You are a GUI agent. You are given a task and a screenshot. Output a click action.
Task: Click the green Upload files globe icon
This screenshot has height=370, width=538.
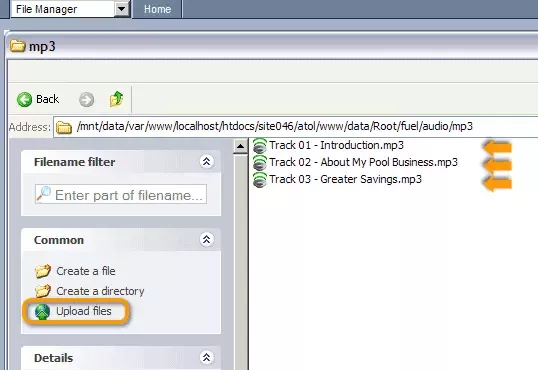tap(42, 312)
